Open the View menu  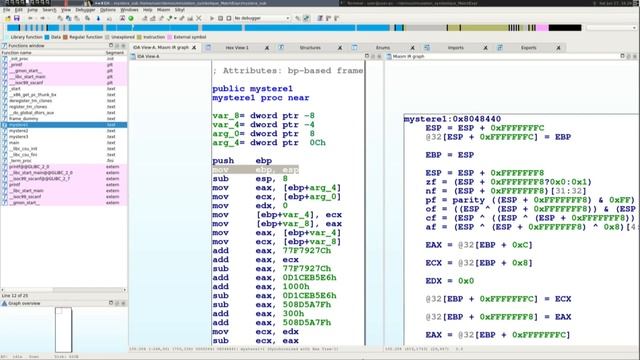[x=66, y=10]
